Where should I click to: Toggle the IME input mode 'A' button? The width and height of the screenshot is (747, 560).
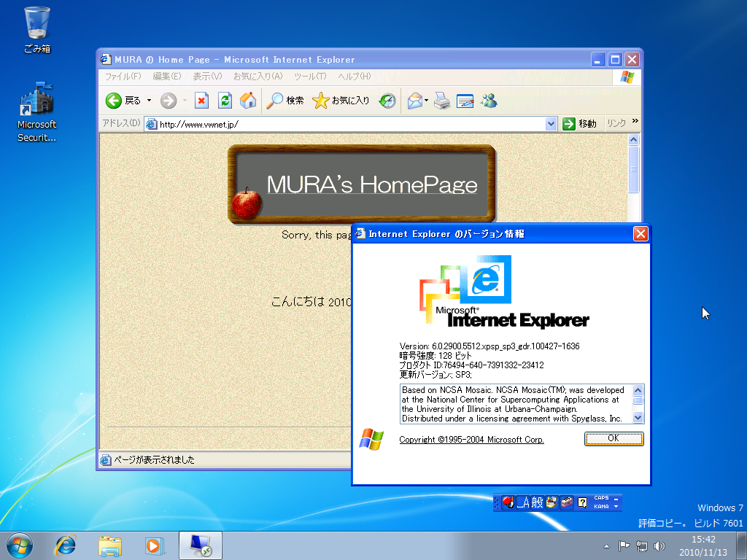tap(523, 502)
